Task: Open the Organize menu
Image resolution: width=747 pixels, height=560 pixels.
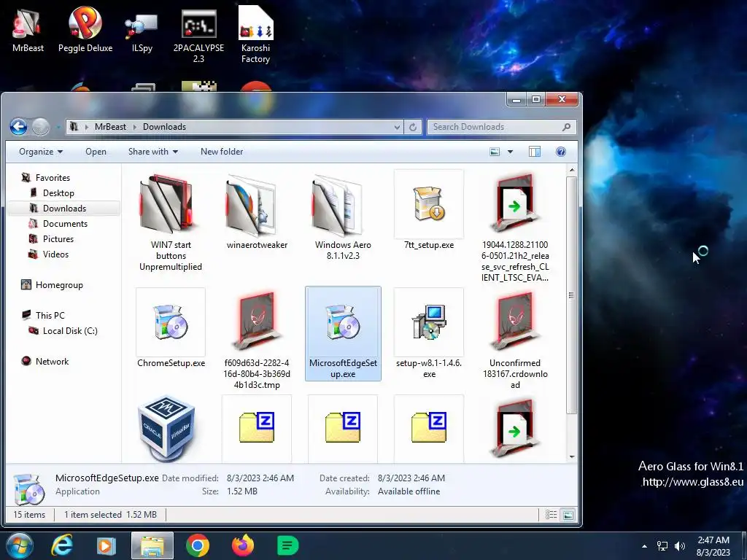Action: tap(41, 152)
